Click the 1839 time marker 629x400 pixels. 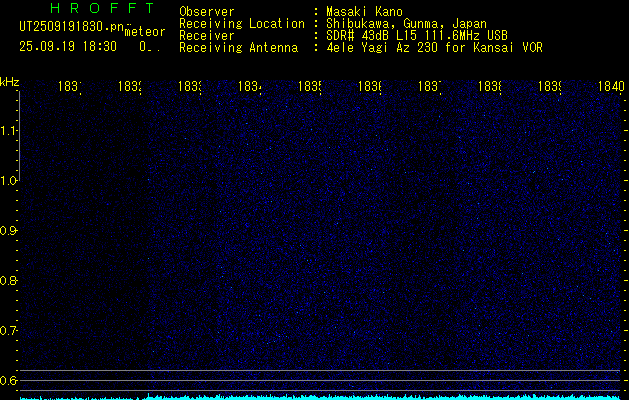(x=550, y=86)
